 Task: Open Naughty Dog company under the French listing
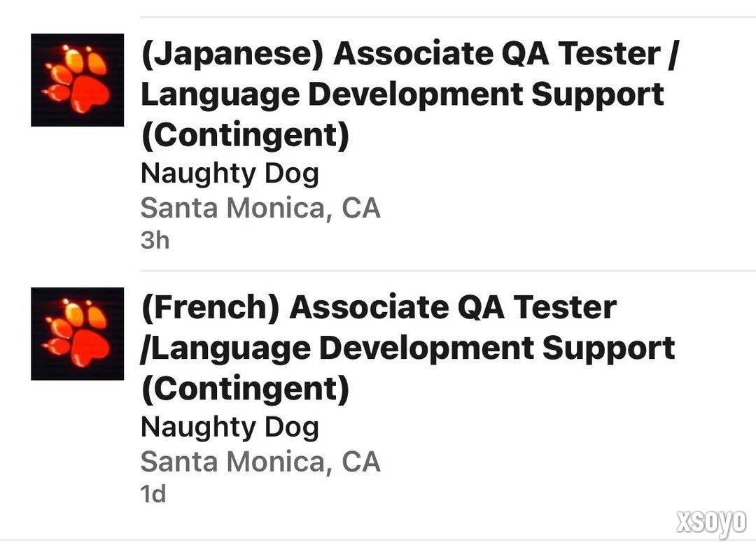230,427
